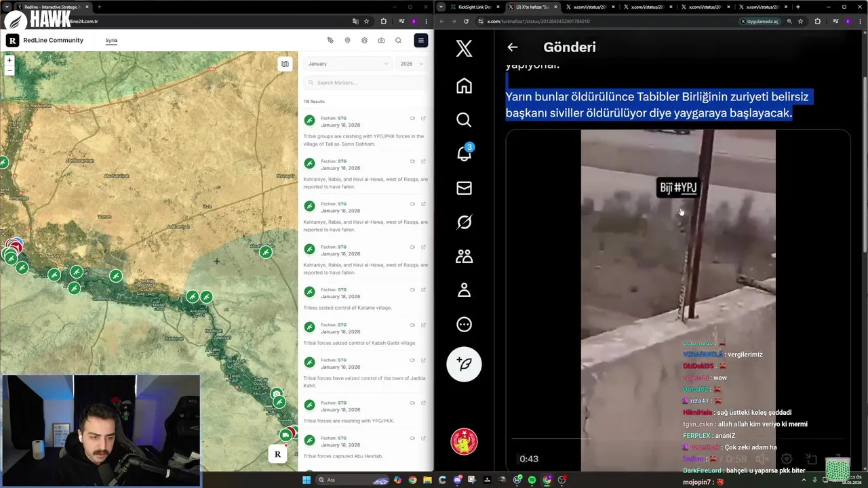Screen dimensions: 868x488
Task: Open X messages envelope
Action: tap(464, 188)
